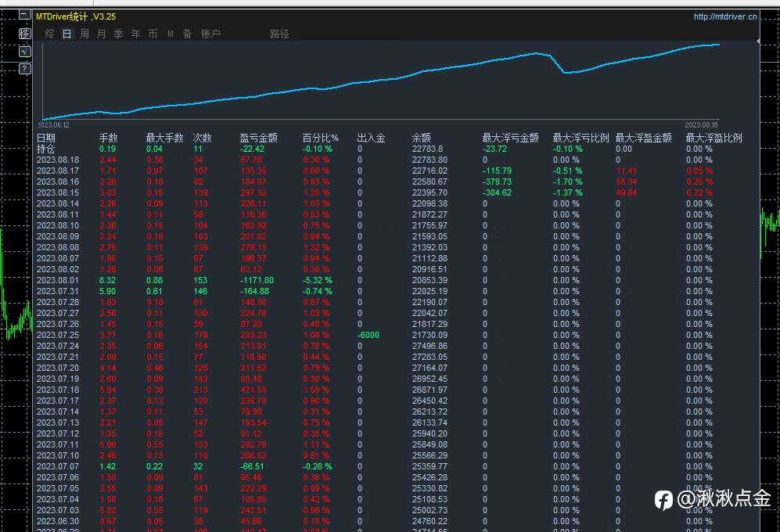Click the -1171.80 loss amount

257,280
